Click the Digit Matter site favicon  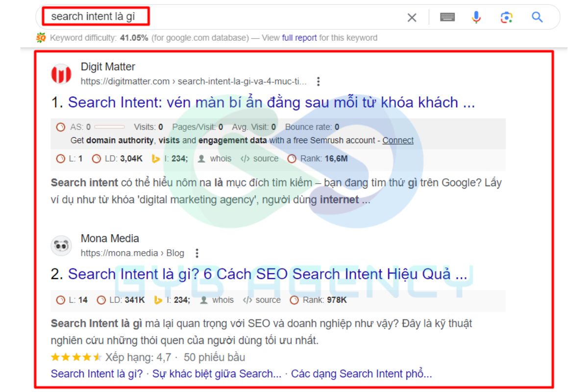tap(61, 74)
